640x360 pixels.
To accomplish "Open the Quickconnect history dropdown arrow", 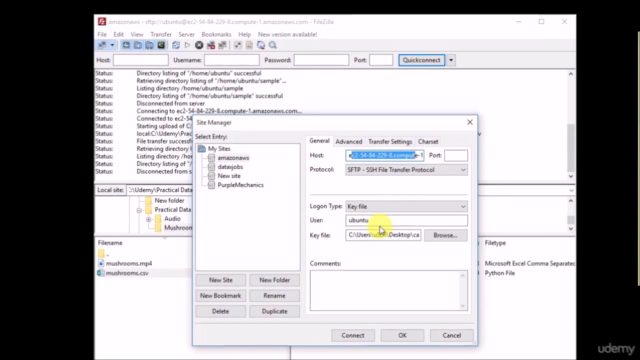I will 451,60.
